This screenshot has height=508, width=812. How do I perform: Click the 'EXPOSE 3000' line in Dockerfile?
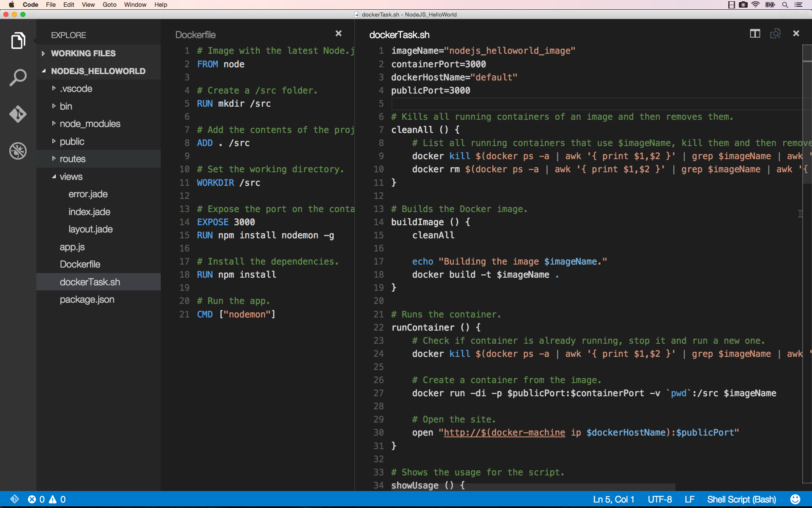(226, 222)
